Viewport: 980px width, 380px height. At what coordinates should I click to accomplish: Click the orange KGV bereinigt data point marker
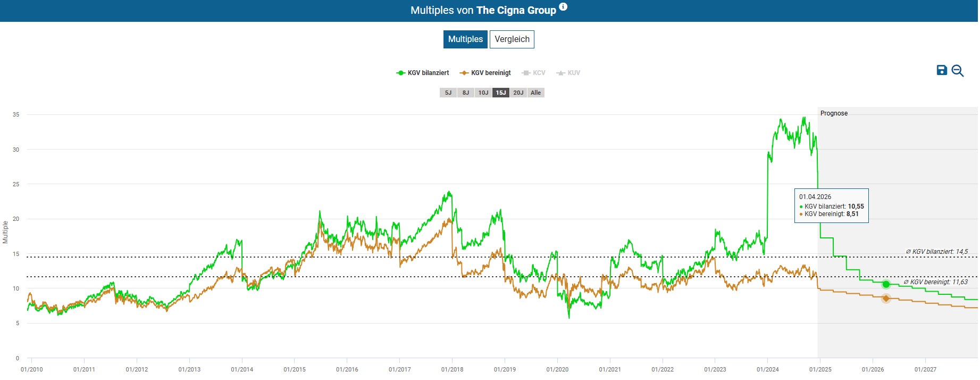(886, 299)
